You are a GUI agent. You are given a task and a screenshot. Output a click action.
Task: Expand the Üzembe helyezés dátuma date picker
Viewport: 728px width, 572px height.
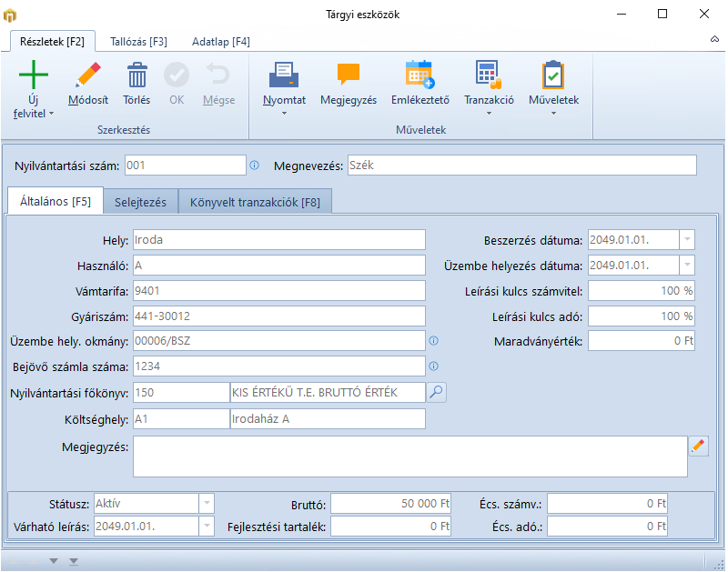click(687, 266)
